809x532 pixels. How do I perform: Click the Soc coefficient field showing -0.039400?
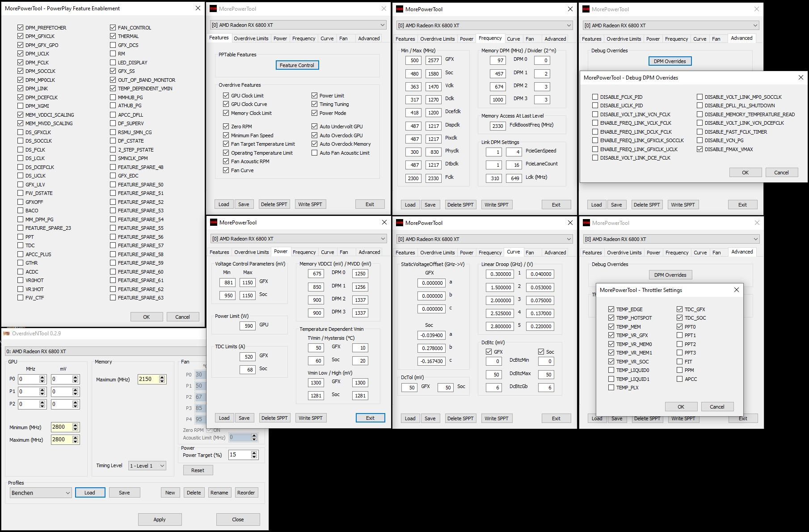click(431, 335)
